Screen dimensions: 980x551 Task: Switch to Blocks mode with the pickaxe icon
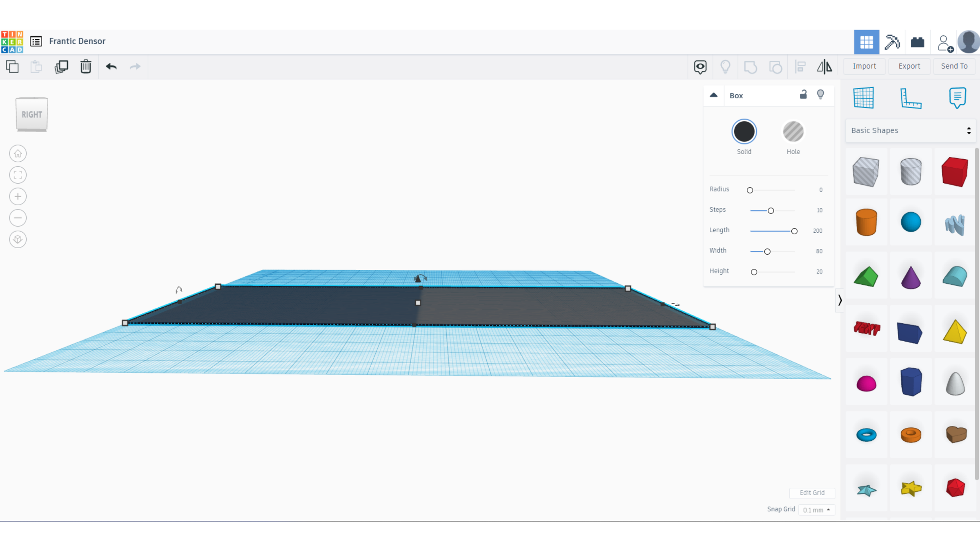892,42
